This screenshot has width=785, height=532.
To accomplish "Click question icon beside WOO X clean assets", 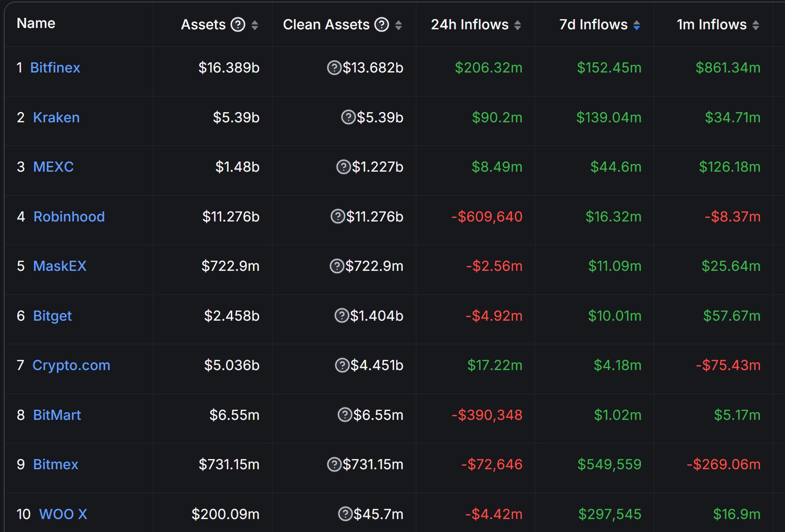I will click(345, 514).
